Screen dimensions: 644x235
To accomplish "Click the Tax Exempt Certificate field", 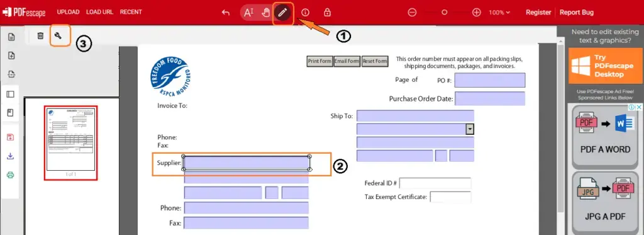I will [x=450, y=197].
